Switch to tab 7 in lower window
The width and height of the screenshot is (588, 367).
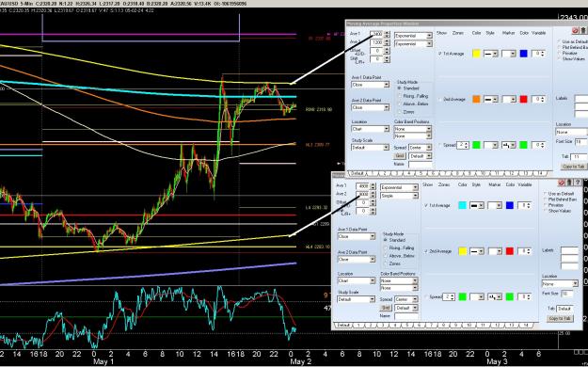point(431,325)
